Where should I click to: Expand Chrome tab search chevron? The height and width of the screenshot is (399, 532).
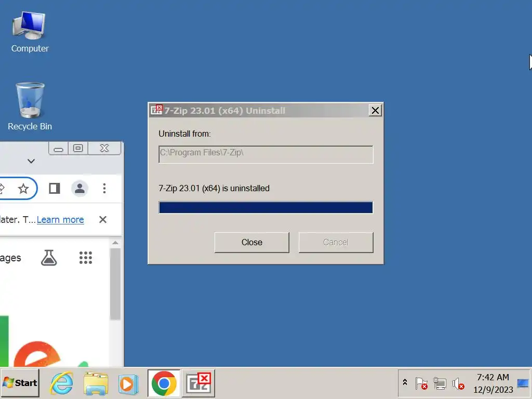(x=31, y=161)
